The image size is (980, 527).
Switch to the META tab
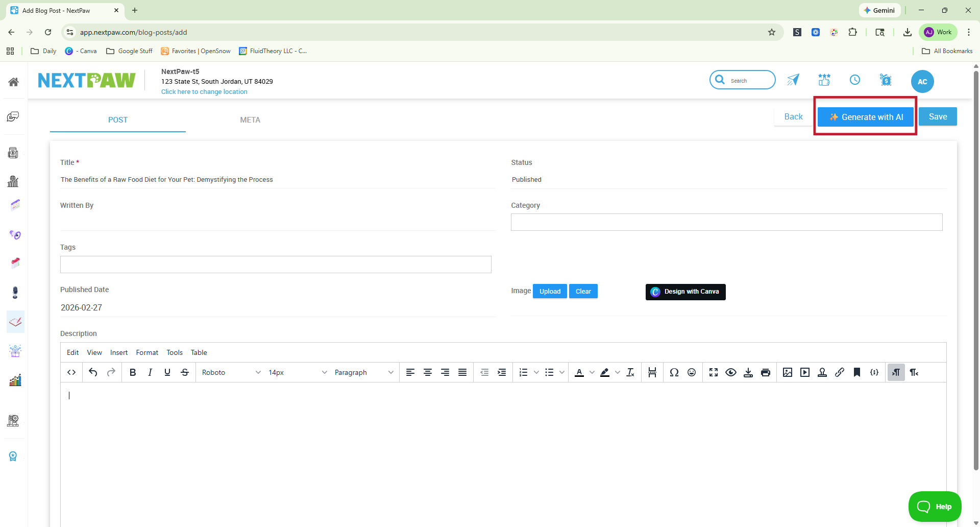pyautogui.click(x=250, y=119)
